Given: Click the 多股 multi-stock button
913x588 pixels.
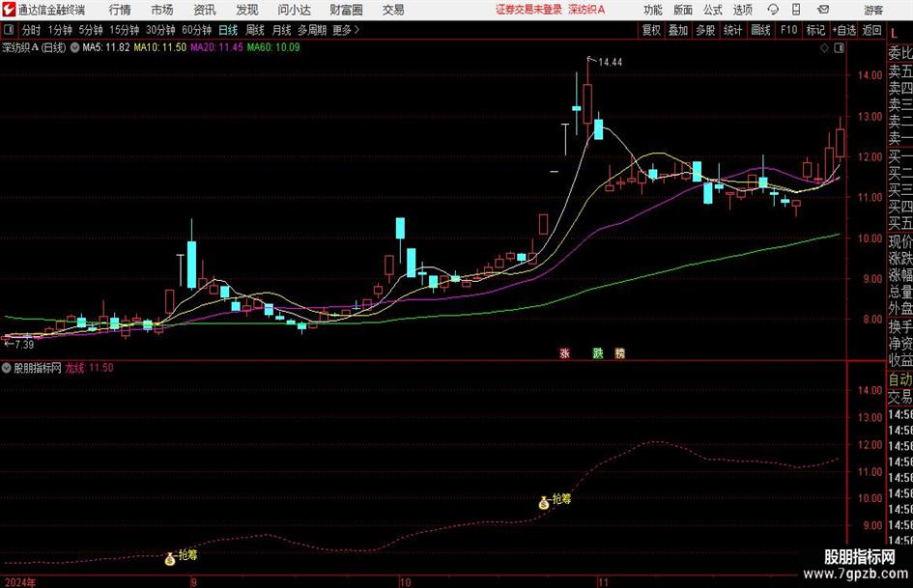Looking at the screenshot, I should (705, 30).
